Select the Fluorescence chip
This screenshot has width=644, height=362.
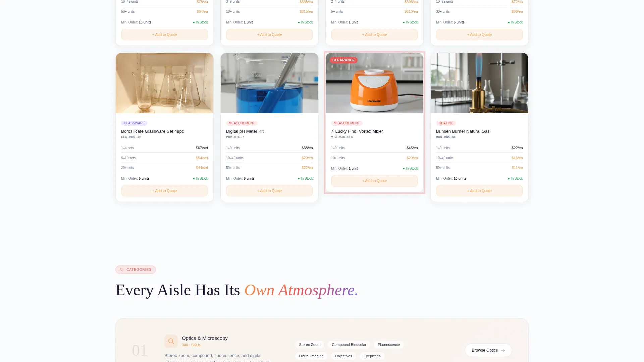(388, 345)
